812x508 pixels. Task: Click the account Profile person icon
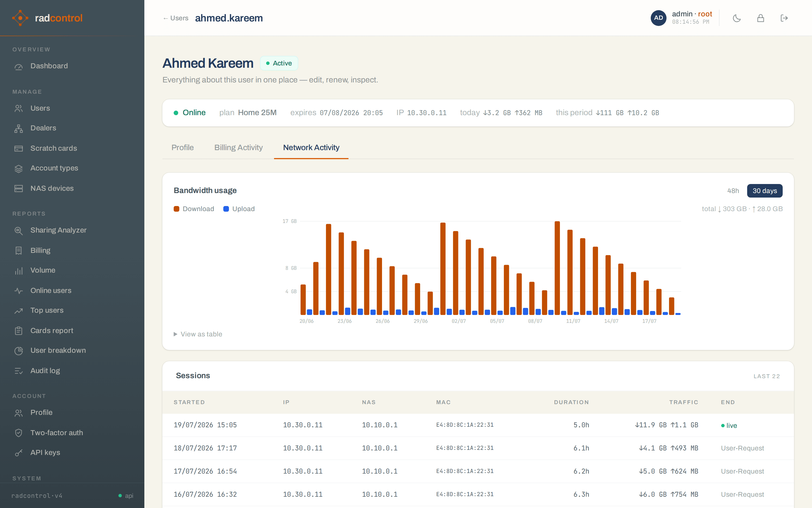19,413
